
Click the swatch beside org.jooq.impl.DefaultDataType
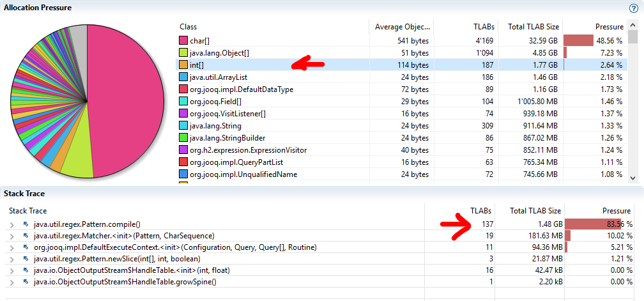coord(183,89)
